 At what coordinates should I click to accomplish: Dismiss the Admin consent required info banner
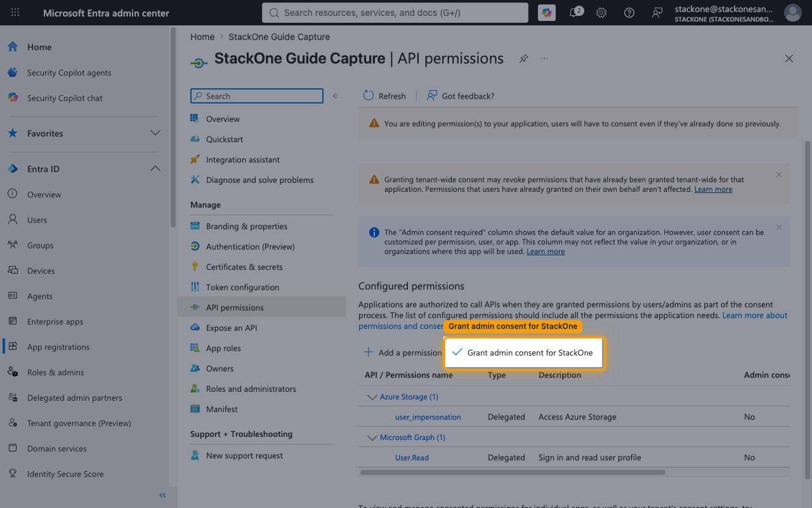click(x=779, y=227)
